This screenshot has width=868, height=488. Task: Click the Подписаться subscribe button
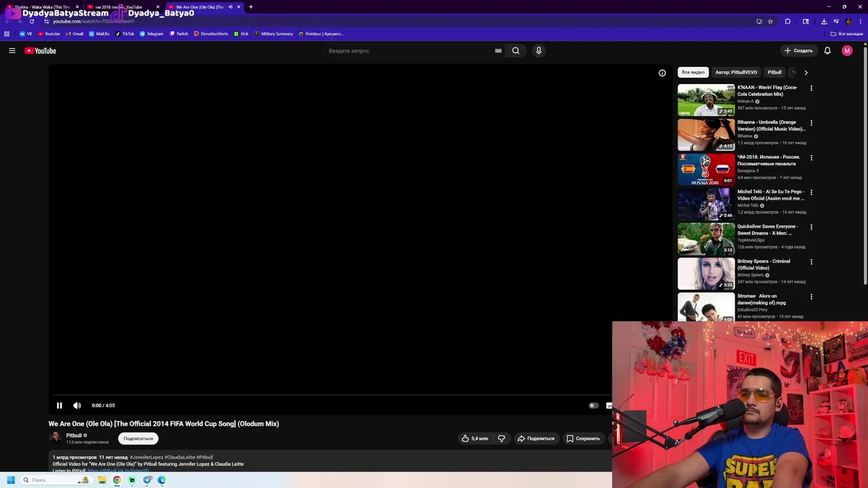[x=138, y=439]
